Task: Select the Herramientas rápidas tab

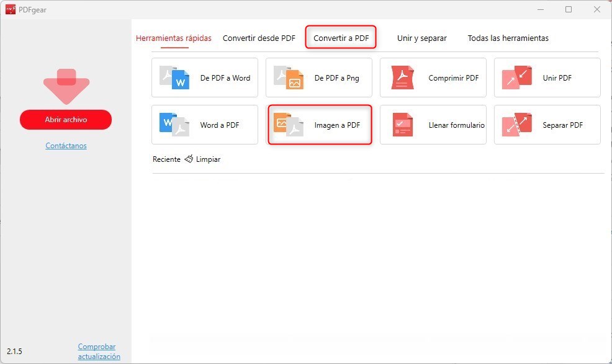Action: pyautogui.click(x=174, y=38)
